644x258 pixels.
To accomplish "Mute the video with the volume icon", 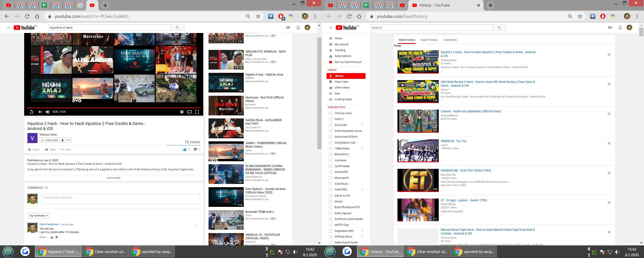I will (x=48, y=112).
